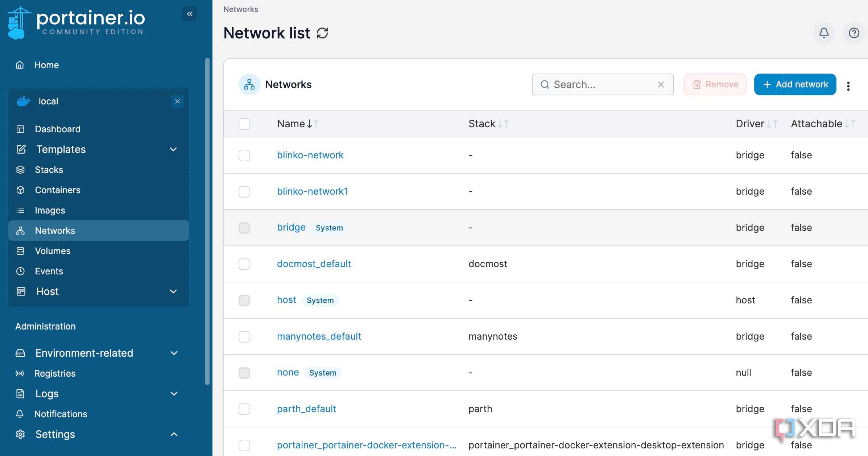Click the Home house icon
This screenshot has width=868, height=456.
[x=20, y=65]
